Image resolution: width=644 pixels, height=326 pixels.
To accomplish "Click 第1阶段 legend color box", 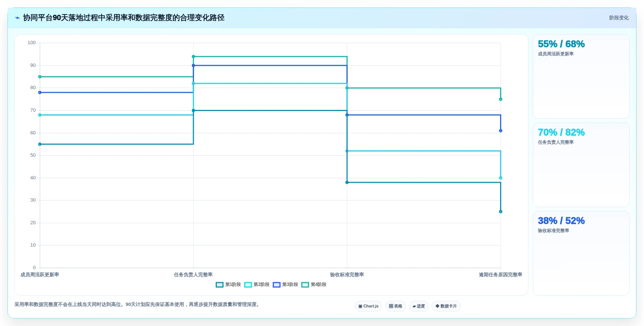I will [x=219, y=285].
